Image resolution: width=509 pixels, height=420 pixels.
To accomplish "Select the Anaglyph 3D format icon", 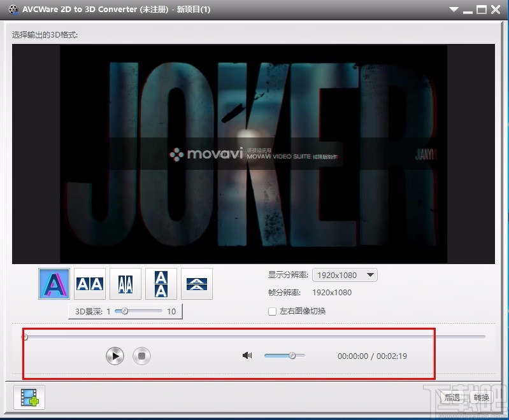I will tap(54, 284).
